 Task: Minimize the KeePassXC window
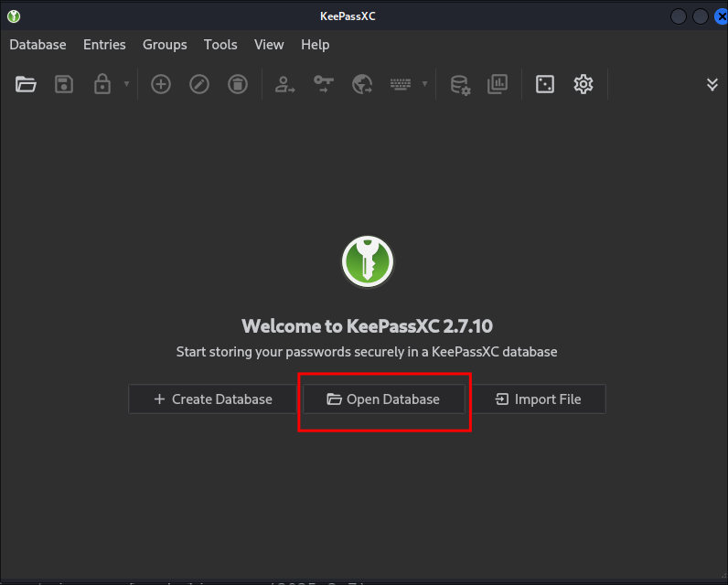[x=679, y=16]
